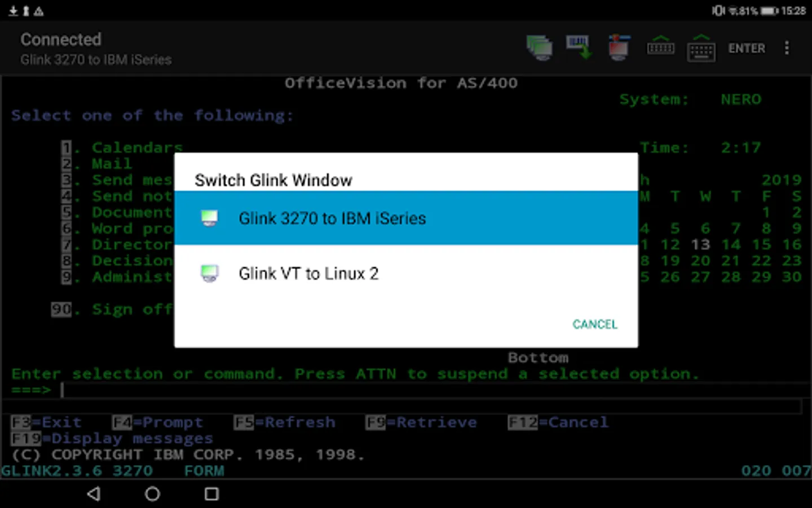
Task: Tap the F12=Cancel function key label
Action: coord(558,422)
